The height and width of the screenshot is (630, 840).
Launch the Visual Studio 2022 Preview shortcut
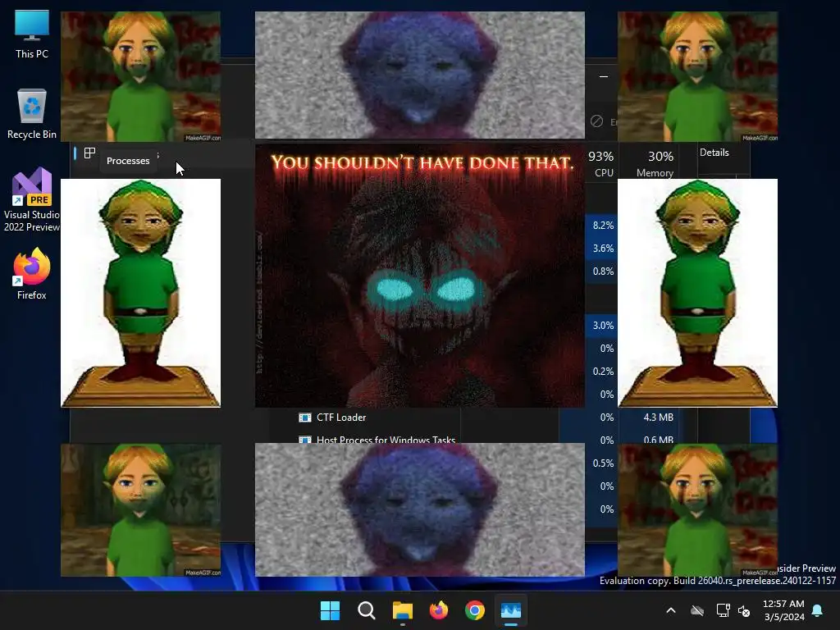point(32,200)
